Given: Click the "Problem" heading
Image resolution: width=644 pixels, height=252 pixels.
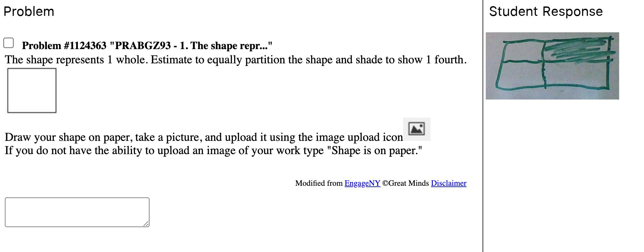Looking at the screenshot, I should pos(29,12).
